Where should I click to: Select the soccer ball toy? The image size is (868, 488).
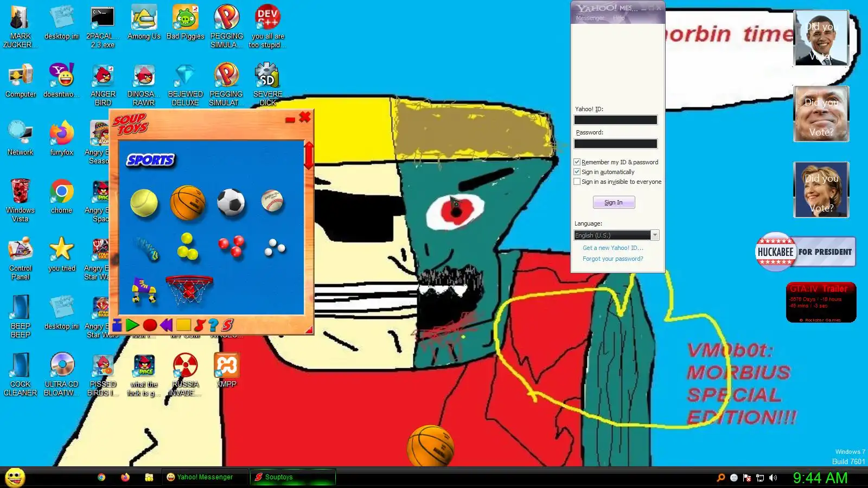[x=231, y=202]
